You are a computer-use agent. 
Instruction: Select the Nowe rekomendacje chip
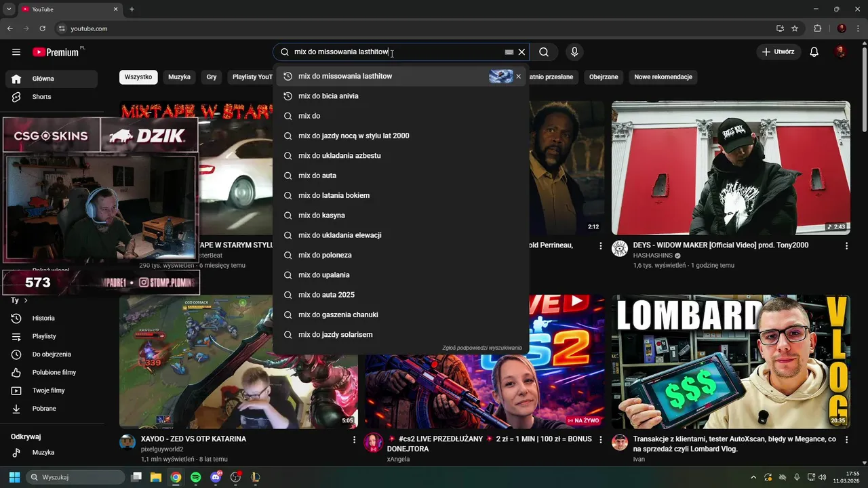(663, 77)
